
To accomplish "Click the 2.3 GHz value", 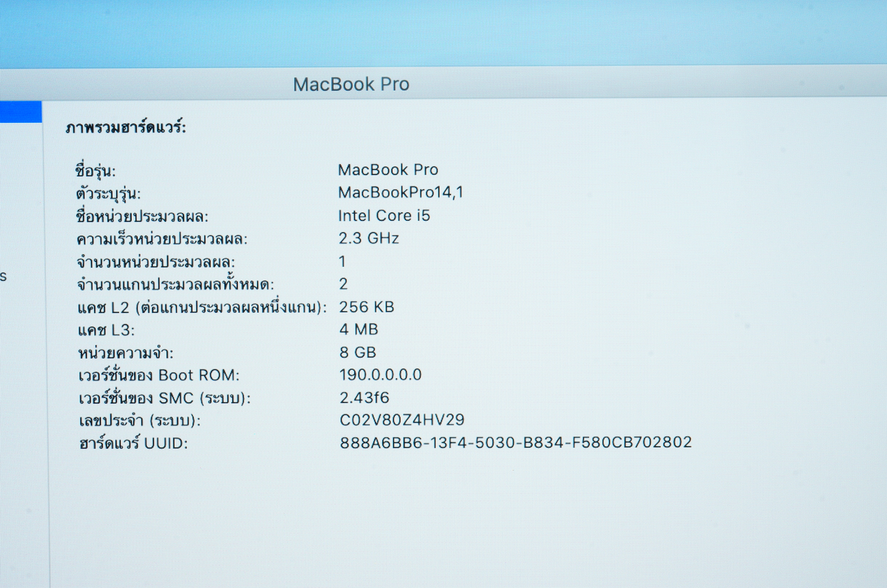I will click(x=368, y=239).
